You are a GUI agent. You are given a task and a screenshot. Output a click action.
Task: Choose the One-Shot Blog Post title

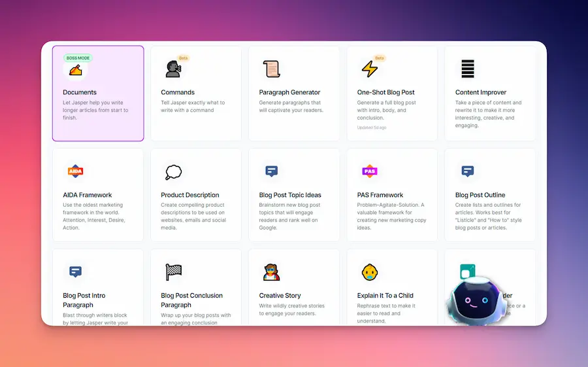(386, 92)
